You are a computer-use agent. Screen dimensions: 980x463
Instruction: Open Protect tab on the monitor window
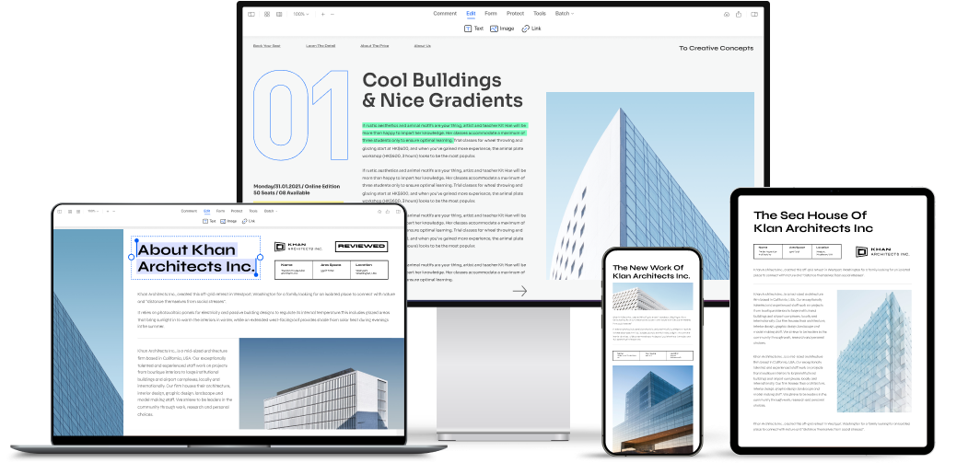pyautogui.click(x=515, y=13)
